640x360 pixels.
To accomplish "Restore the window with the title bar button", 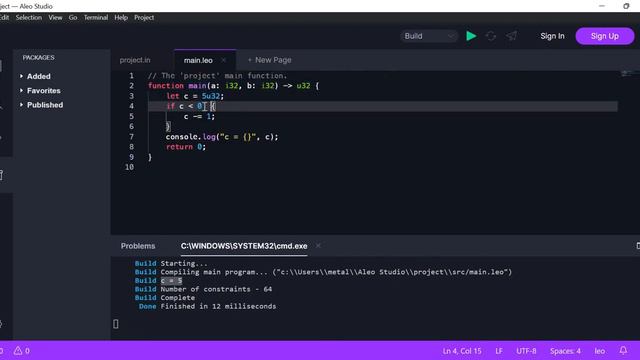I will (626, 6).
